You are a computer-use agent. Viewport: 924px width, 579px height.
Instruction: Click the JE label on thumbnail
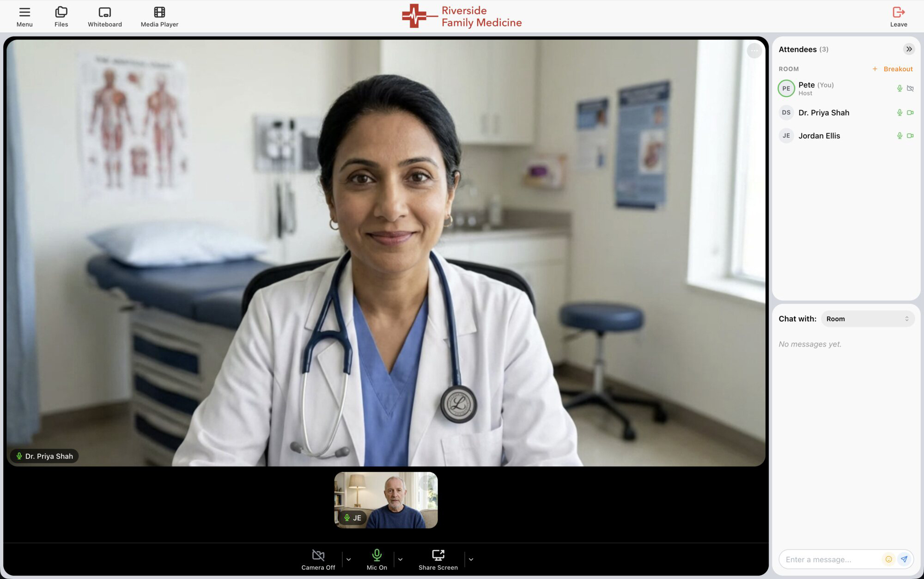(x=353, y=518)
